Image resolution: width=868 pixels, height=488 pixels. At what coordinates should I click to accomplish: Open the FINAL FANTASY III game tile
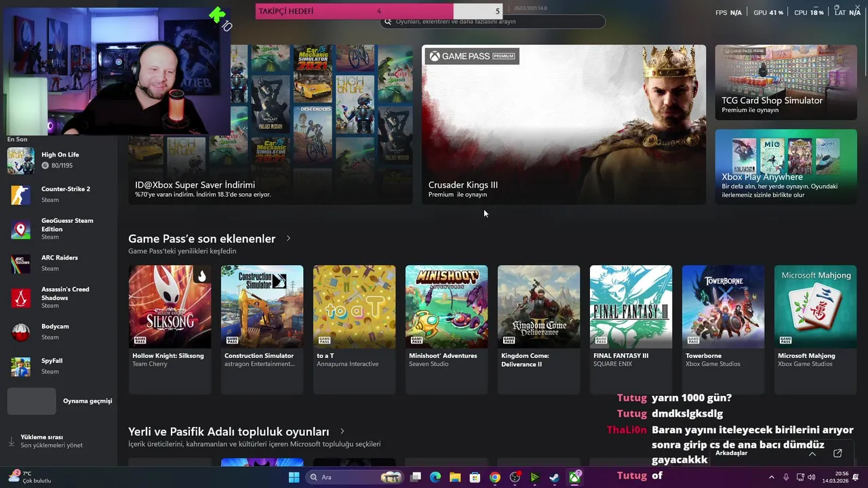[x=631, y=329]
